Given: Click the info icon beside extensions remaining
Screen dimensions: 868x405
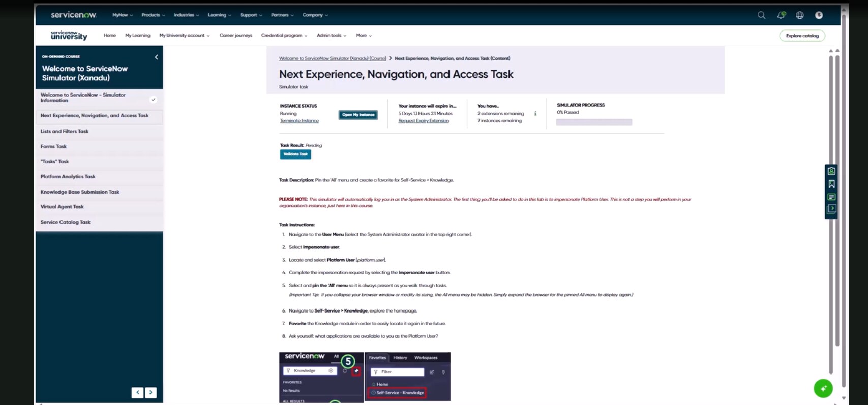Looking at the screenshot, I should point(535,113).
